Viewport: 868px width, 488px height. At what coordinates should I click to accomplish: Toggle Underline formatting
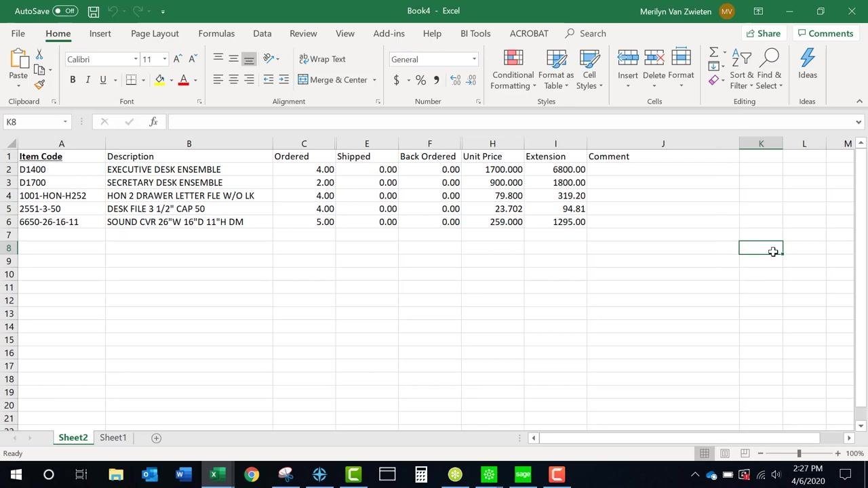103,80
